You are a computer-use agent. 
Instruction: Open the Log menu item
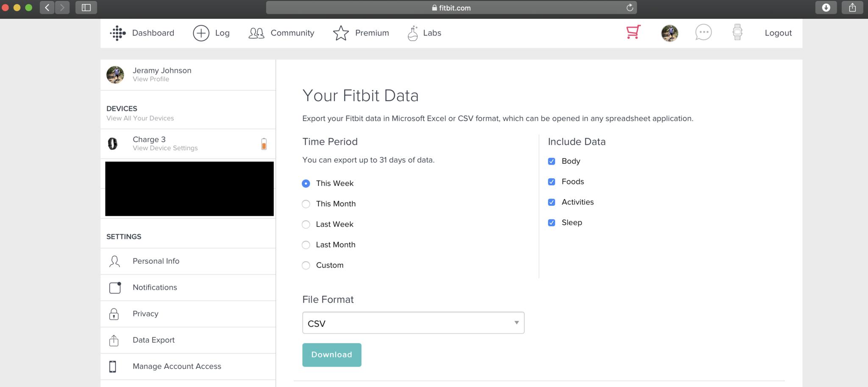(222, 33)
